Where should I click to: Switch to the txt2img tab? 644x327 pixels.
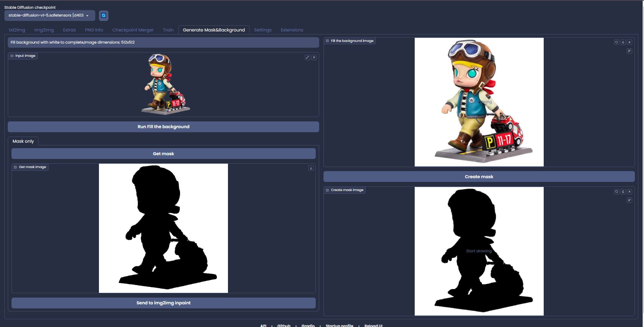17,30
